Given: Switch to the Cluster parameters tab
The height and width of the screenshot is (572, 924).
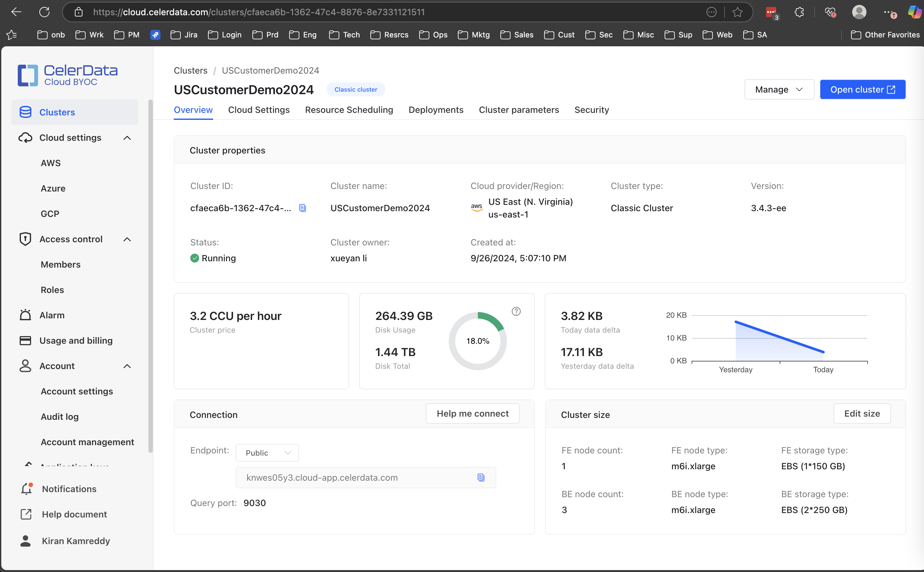Looking at the screenshot, I should click(518, 110).
